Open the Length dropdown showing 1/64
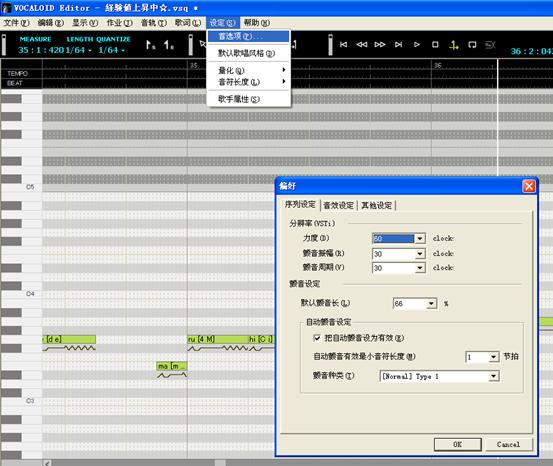The height and width of the screenshot is (466, 553). pyautogui.click(x=79, y=50)
